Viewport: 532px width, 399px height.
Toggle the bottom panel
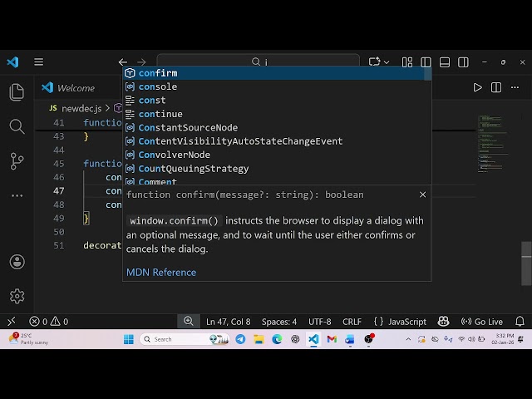point(445,62)
